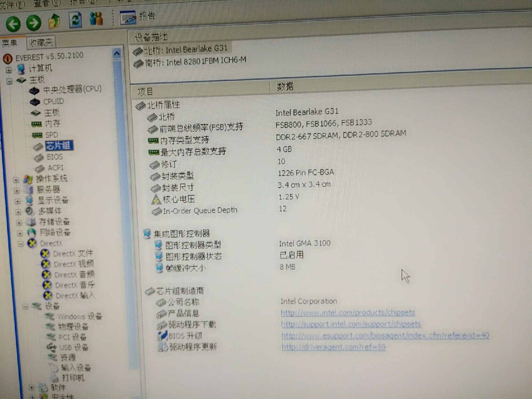
Task: Open the support.intel.com/support/chipsets link
Action: click(x=351, y=324)
